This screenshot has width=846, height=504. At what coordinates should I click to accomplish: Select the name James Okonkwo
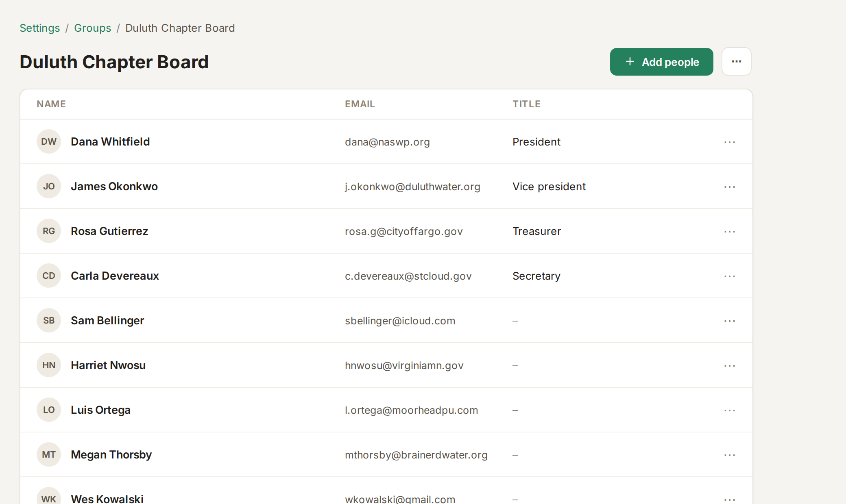pyautogui.click(x=114, y=186)
